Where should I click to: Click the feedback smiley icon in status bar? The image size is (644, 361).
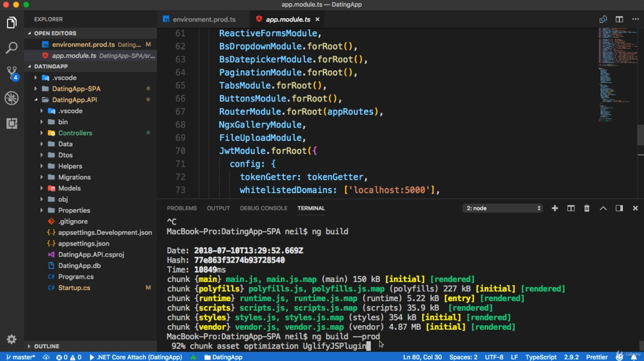620,357
